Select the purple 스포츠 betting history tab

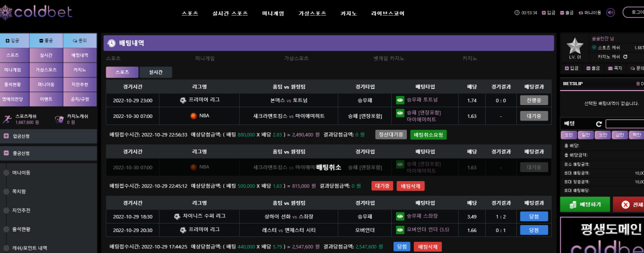122,72
